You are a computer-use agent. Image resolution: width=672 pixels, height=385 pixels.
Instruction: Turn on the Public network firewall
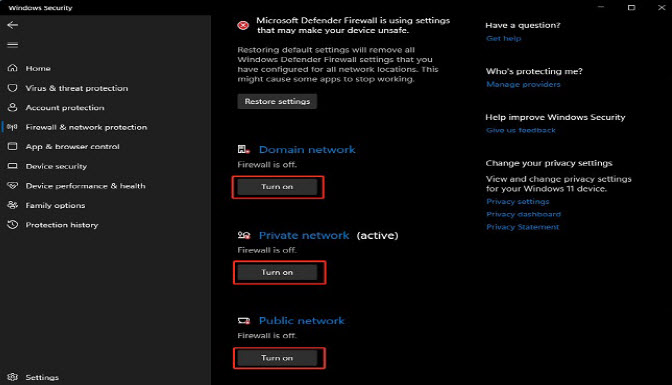(x=277, y=358)
